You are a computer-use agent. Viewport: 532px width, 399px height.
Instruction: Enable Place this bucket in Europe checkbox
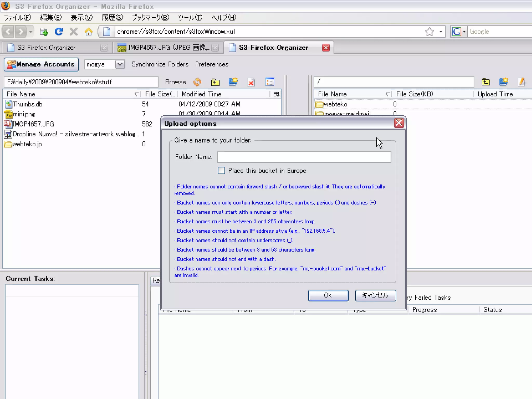(221, 171)
